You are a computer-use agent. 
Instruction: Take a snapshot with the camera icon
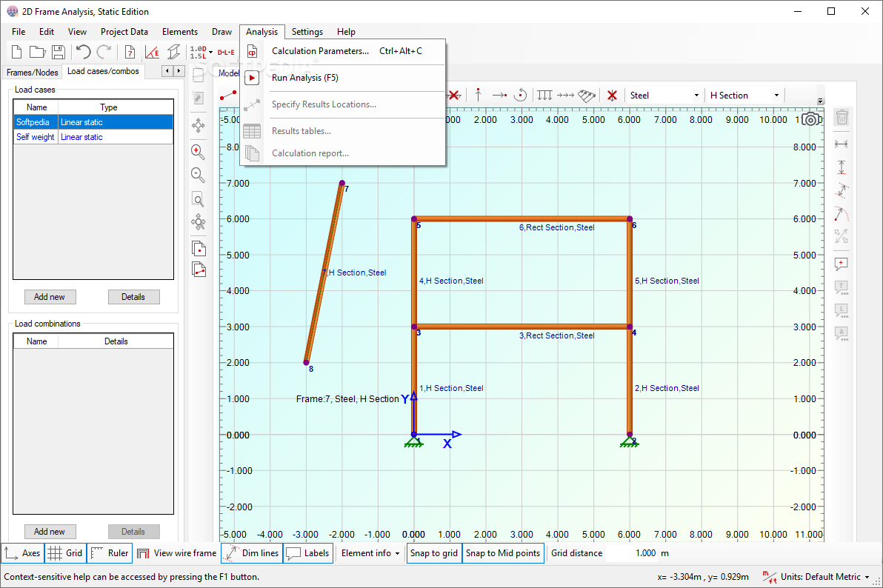(811, 119)
